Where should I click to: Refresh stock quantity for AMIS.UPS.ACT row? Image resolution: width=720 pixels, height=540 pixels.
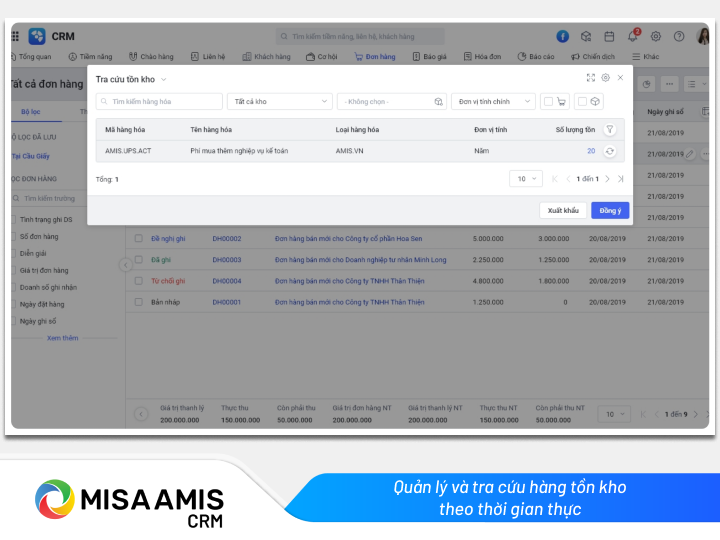[x=610, y=151]
